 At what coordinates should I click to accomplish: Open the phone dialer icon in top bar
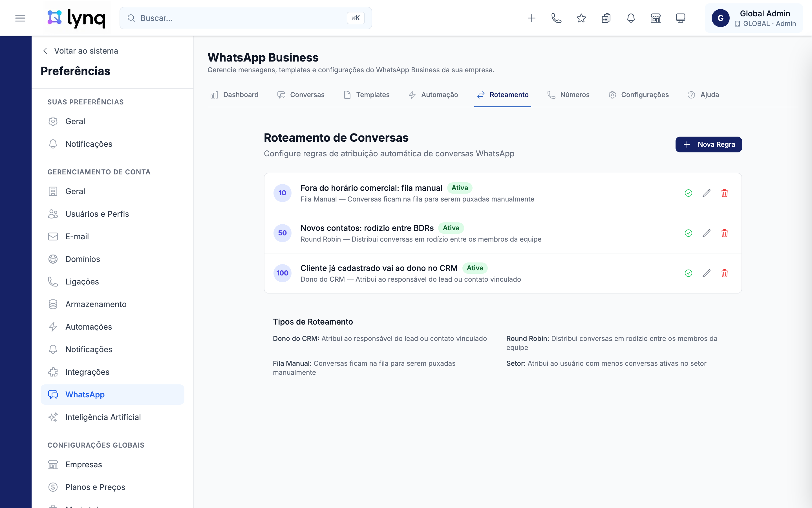coord(556,18)
